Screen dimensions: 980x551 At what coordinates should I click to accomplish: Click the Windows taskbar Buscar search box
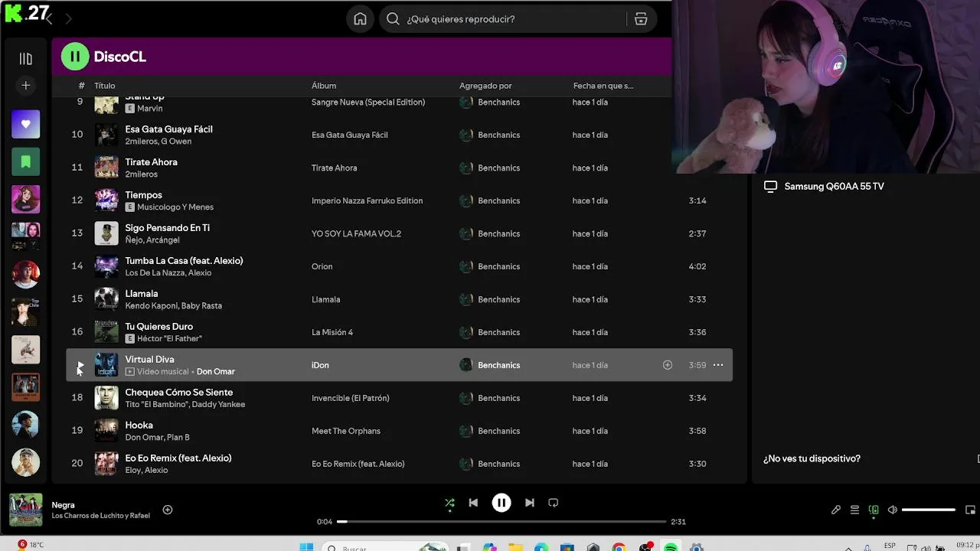[x=385, y=546]
